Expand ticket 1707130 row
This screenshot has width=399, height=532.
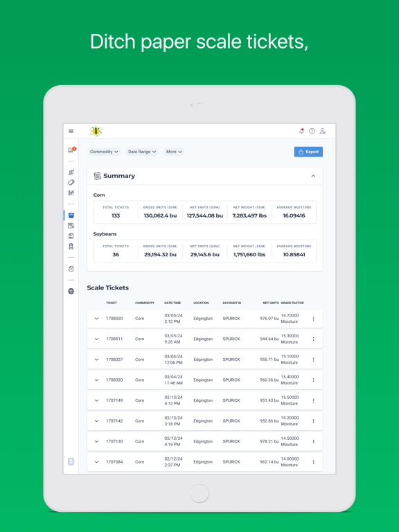[x=96, y=441]
